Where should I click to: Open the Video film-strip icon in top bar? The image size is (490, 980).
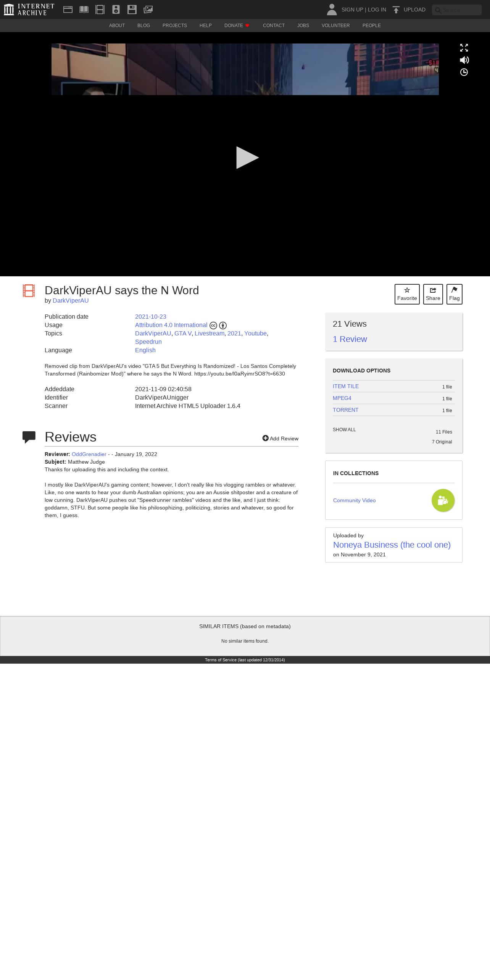tap(100, 10)
